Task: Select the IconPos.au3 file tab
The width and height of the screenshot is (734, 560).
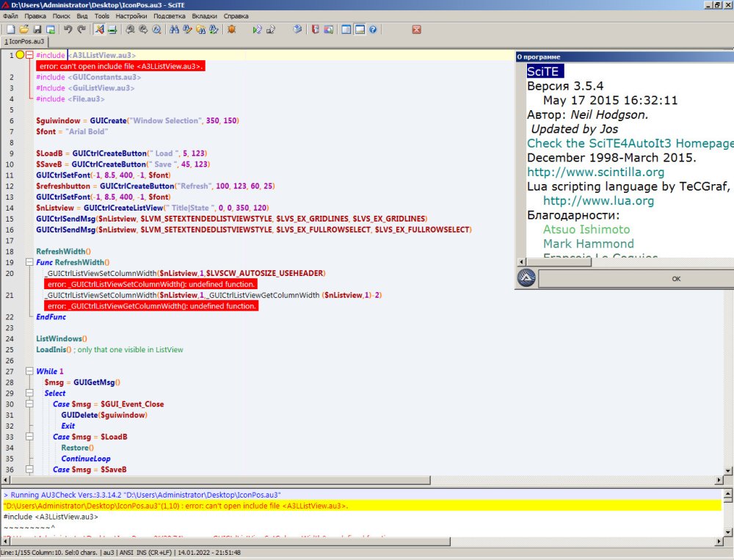Action: (x=24, y=41)
